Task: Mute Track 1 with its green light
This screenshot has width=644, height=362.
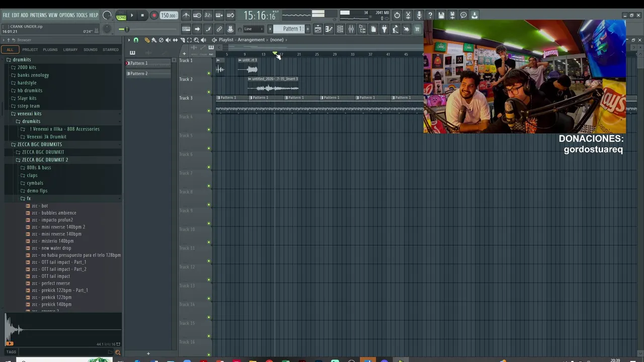Action: click(x=209, y=73)
